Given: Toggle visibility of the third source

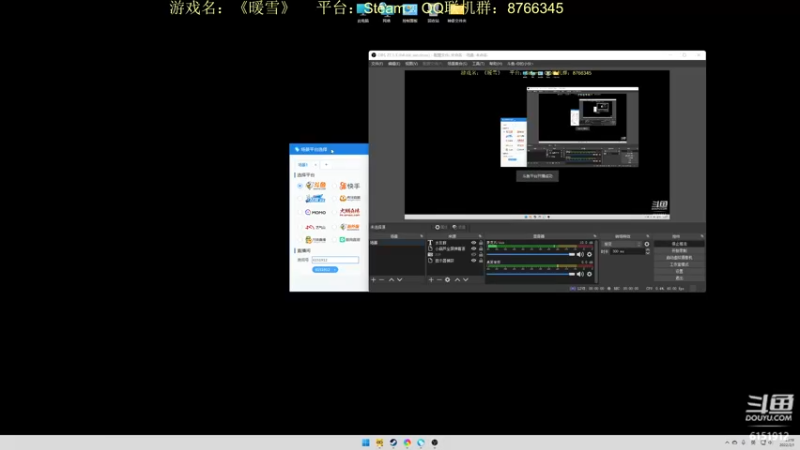Looking at the screenshot, I should [x=473, y=255].
